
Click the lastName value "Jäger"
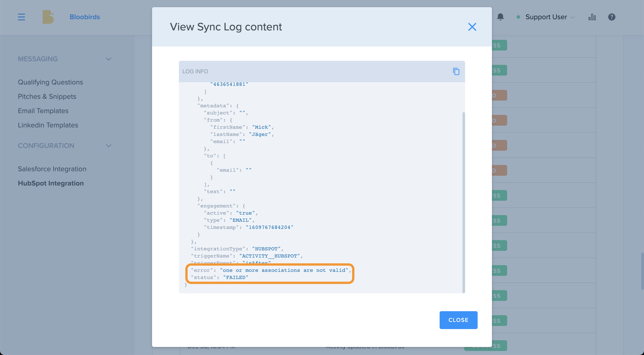260,134
